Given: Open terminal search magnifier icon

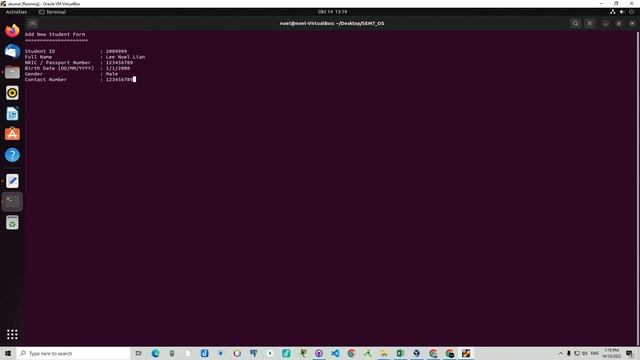Looking at the screenshot, I should pyautogui.click(x=576, y=23).
